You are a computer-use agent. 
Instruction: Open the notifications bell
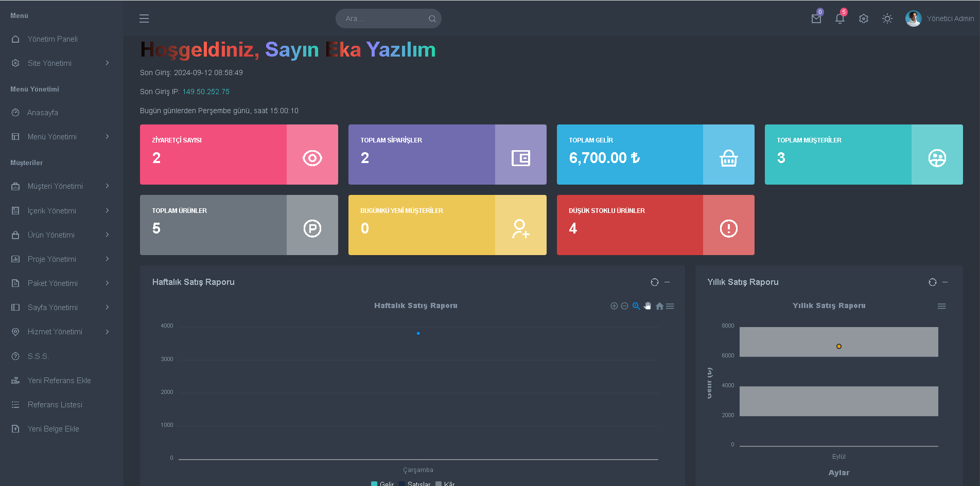840,19
